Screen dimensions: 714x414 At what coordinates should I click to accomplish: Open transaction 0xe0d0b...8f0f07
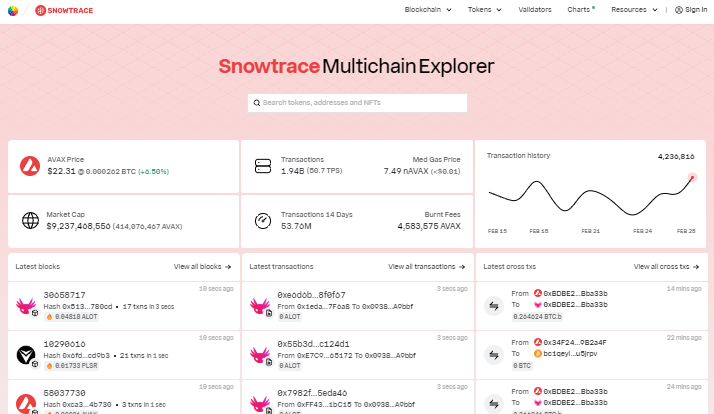coord(311,295)
